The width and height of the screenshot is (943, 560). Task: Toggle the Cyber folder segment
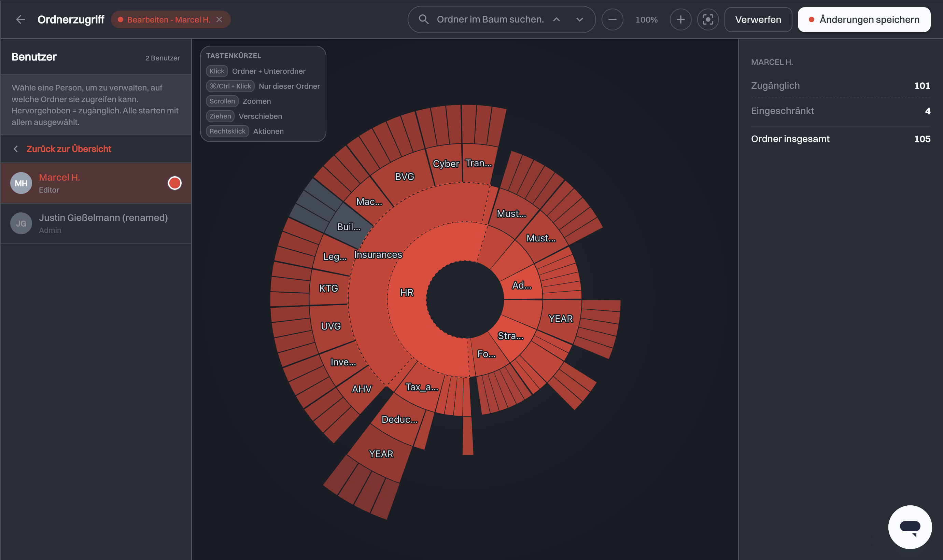[x=446, y=164]
